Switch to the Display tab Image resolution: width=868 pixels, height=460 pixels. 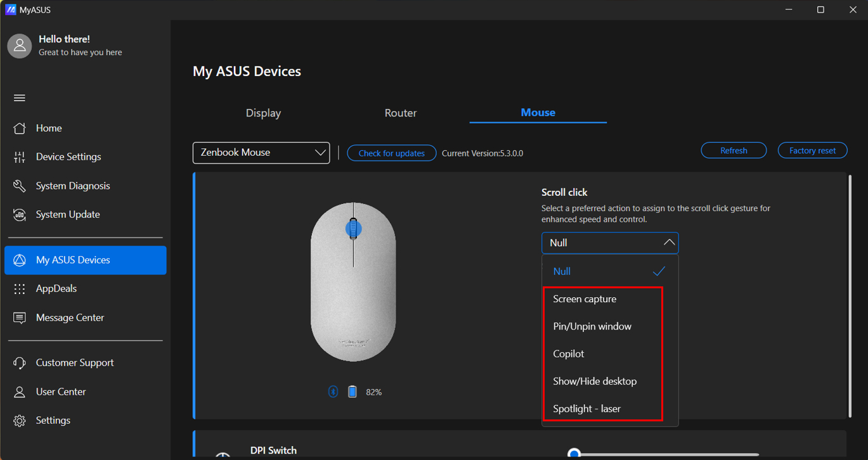tap(263, 113)
